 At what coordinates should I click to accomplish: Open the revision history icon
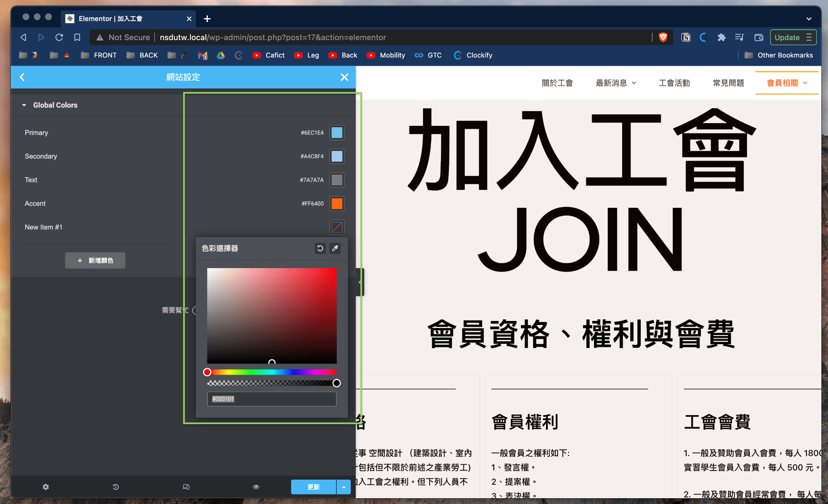click(116, 487)
